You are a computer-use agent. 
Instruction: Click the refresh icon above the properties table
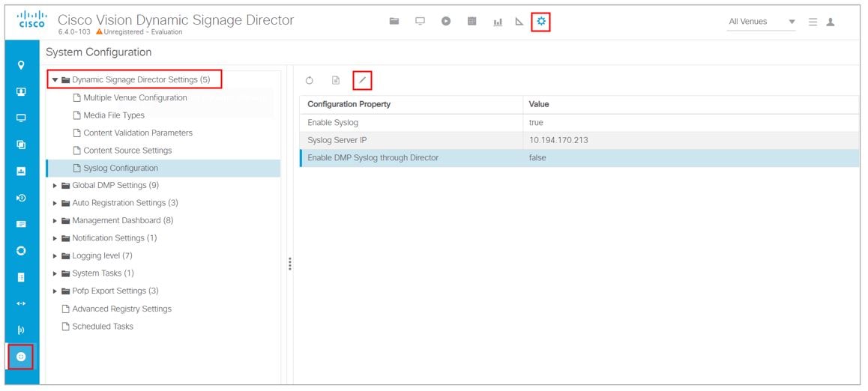310,81
